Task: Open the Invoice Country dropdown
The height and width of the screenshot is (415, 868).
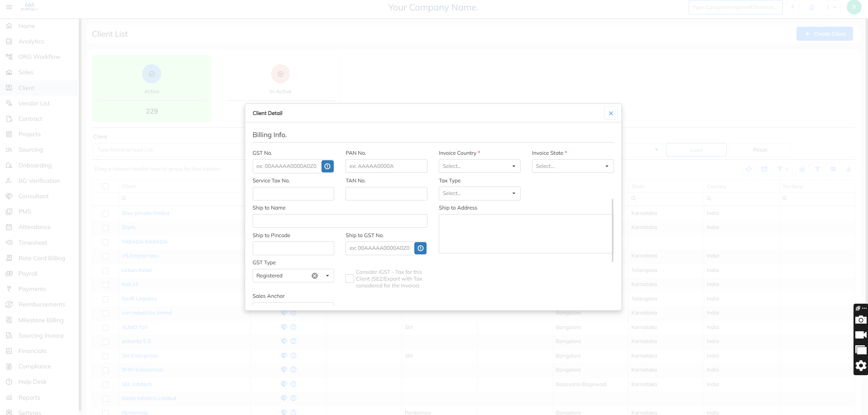Action: (480, 166)
